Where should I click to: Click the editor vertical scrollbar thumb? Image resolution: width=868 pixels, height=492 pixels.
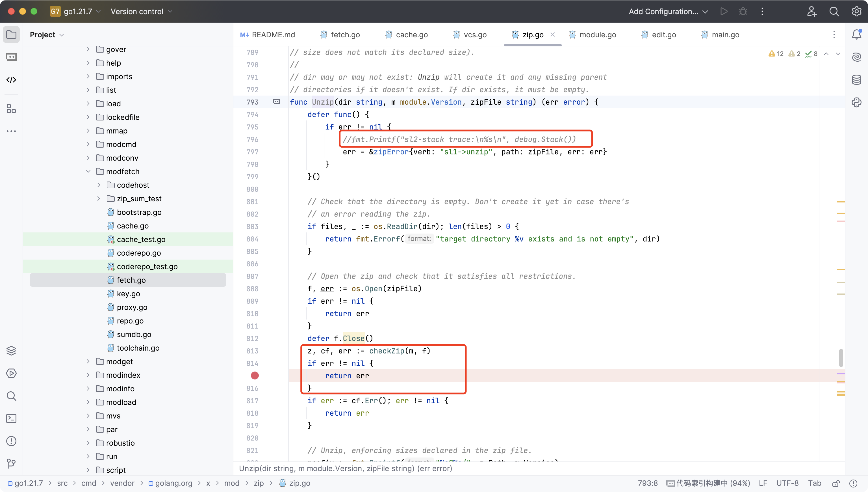tap(841, 357)
